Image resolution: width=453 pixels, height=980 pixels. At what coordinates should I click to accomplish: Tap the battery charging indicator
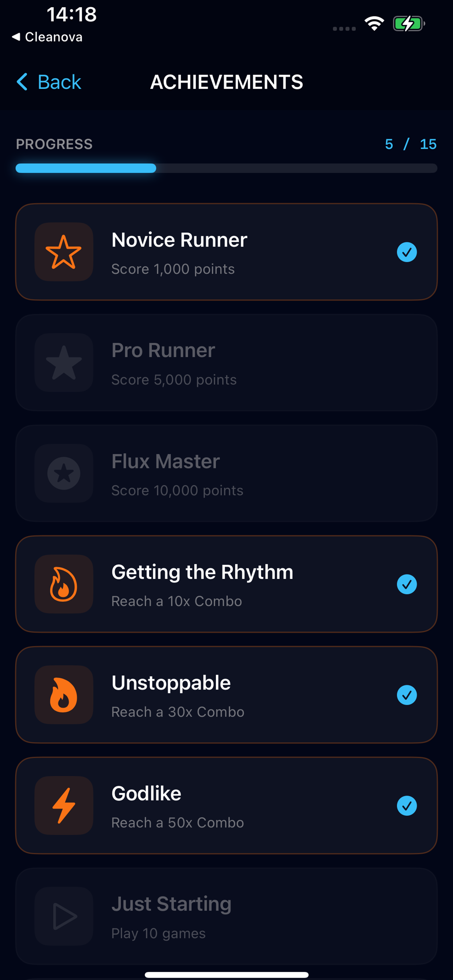409,24
